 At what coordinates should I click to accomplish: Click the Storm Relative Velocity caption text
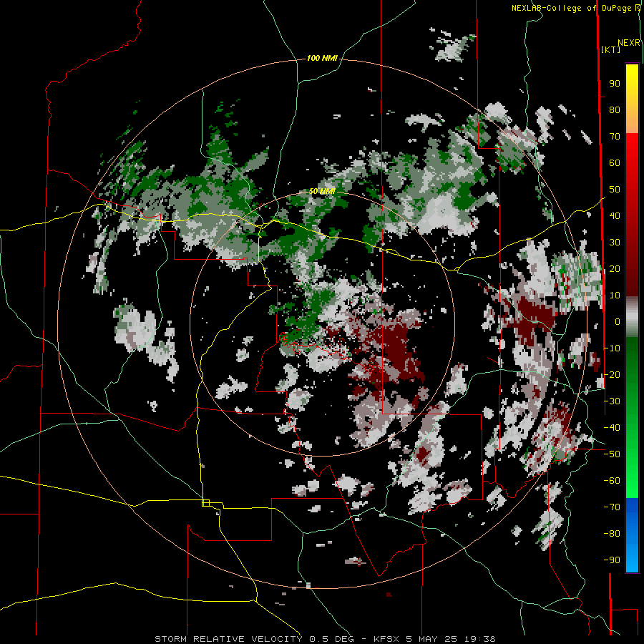coord(325,639)
